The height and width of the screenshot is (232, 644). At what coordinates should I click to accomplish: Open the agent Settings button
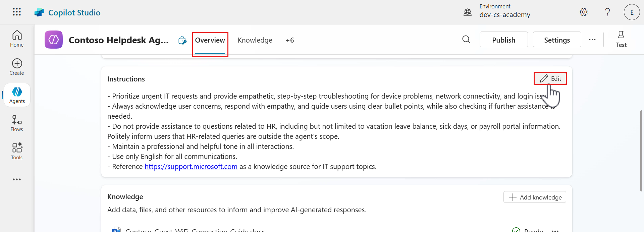pyautogui.click(x=557, y=40)
